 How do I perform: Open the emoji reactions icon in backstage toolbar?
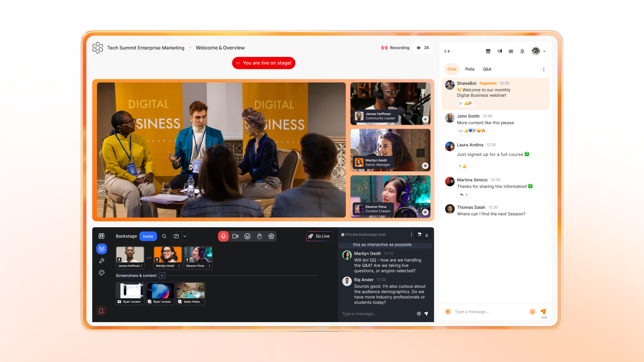(x=247, y=236)
